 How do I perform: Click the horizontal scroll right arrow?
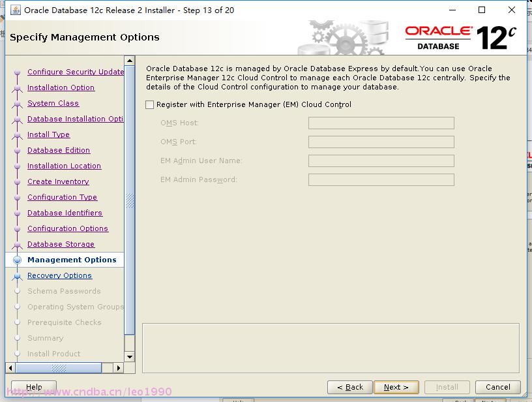119,368
